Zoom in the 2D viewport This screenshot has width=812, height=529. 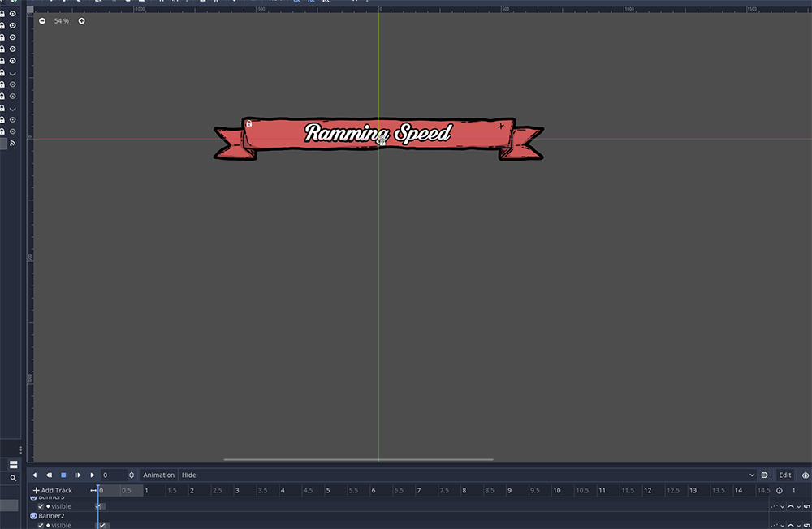point(81,20)
